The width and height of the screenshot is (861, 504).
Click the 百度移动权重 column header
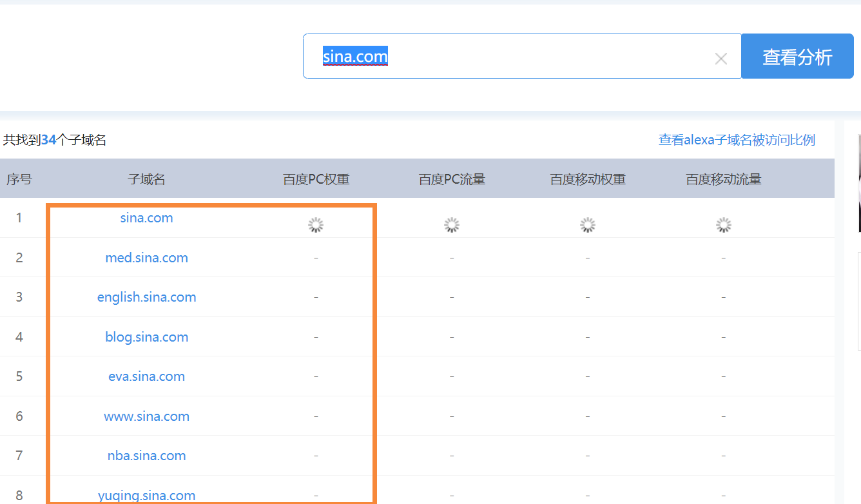pos(588,179)
